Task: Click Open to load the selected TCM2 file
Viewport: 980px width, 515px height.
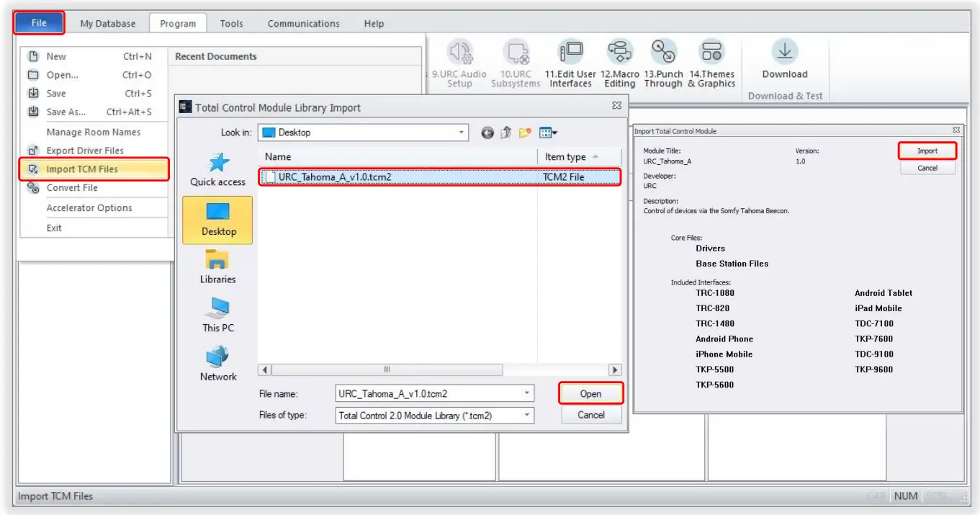Action: click(x=590, y=393)
